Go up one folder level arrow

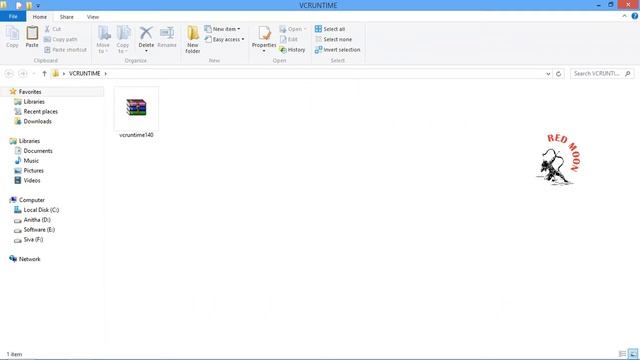44,73
